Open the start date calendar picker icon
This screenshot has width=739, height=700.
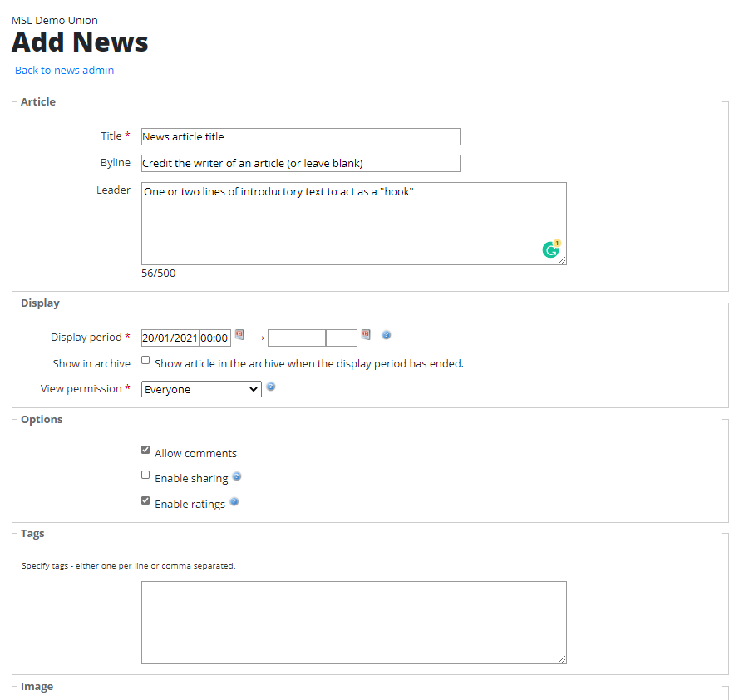pos(239,335)
